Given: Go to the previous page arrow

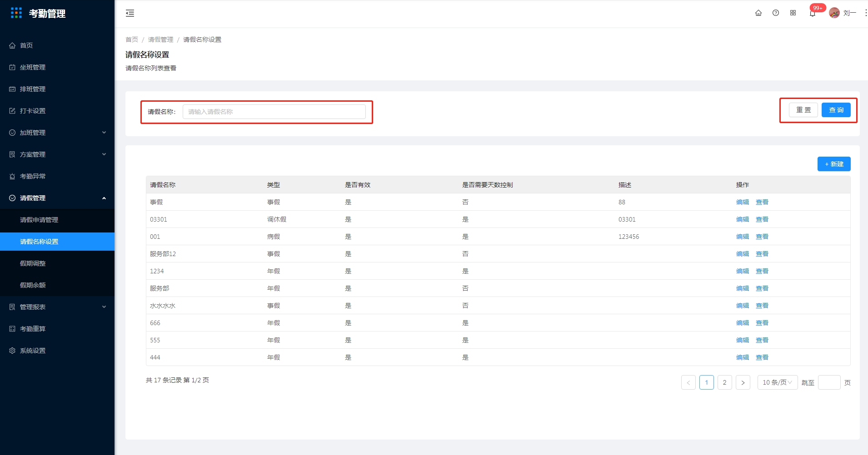Looking at the screenshot, I should click(x=688, y=382).
